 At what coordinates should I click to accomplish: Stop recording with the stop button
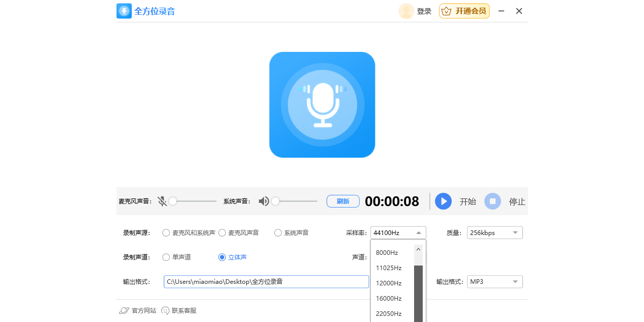click(492, 201)
